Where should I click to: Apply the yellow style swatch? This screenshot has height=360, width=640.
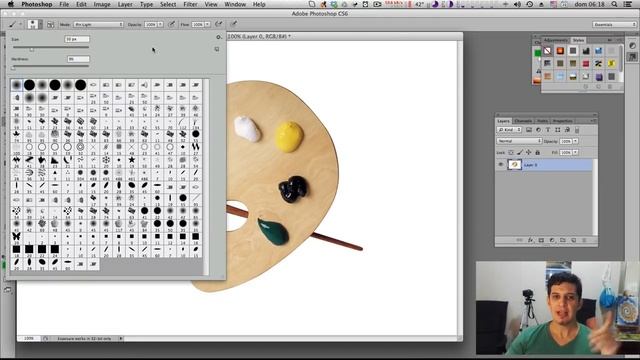[x=611, y=63]
